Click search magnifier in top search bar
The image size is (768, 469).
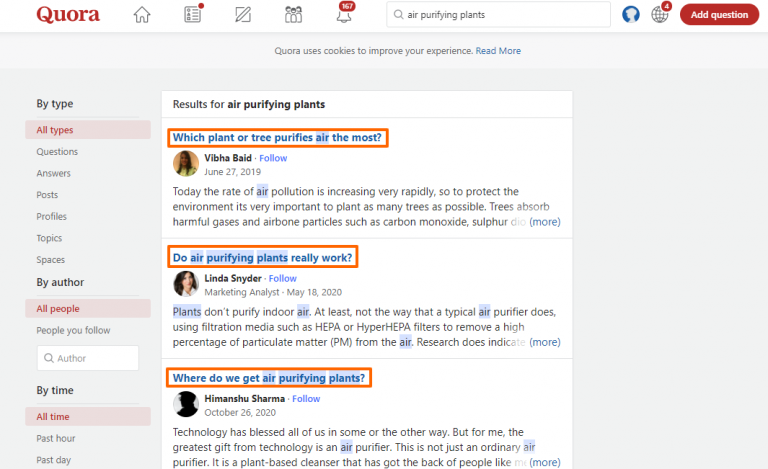[399, 15]
